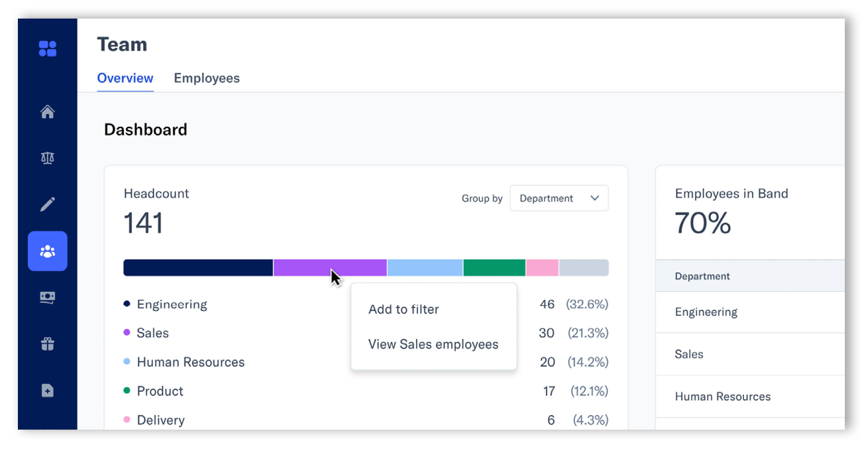Select the highlighted Team people icon

pyautogui.click(x=47, y=251)
